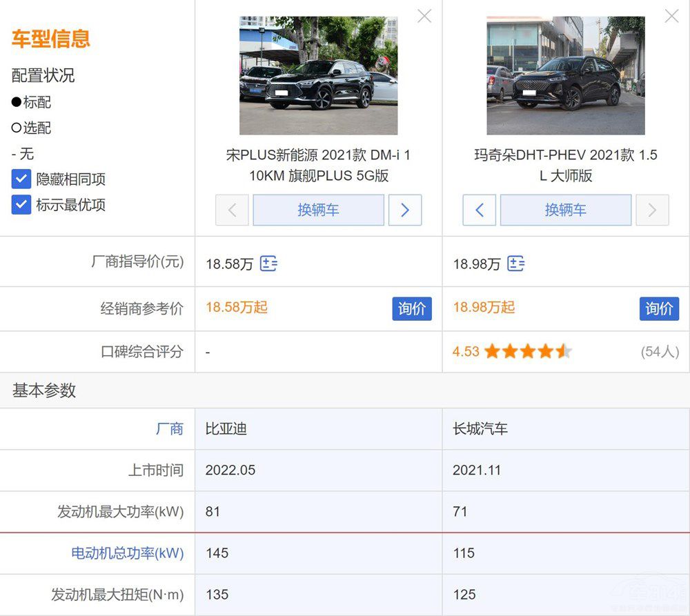Click the left arrow beside 玛奇朵 换辆车 button
The width and height of the screenshot is (690, 616).
[479, 210]
